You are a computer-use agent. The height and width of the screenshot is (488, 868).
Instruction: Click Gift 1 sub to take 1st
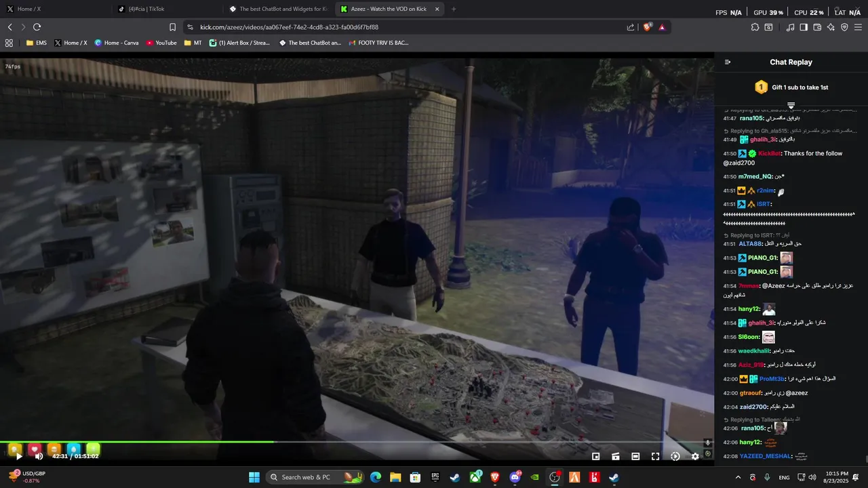click(x=800, y=87)
